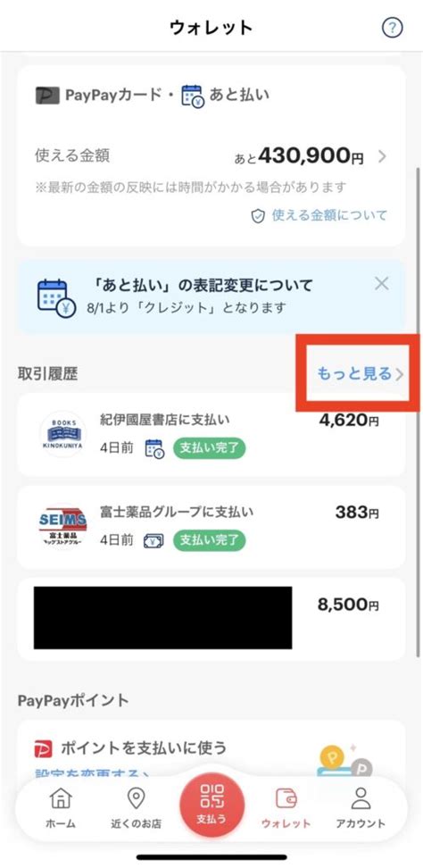
Task: Open the 8,500円 transaction entry
Action: (x=211, y=619)
